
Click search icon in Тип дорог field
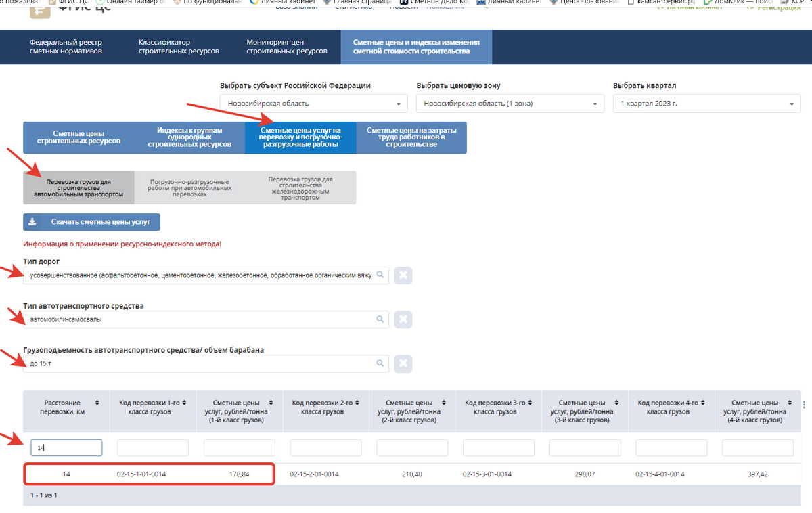[380, 275]
